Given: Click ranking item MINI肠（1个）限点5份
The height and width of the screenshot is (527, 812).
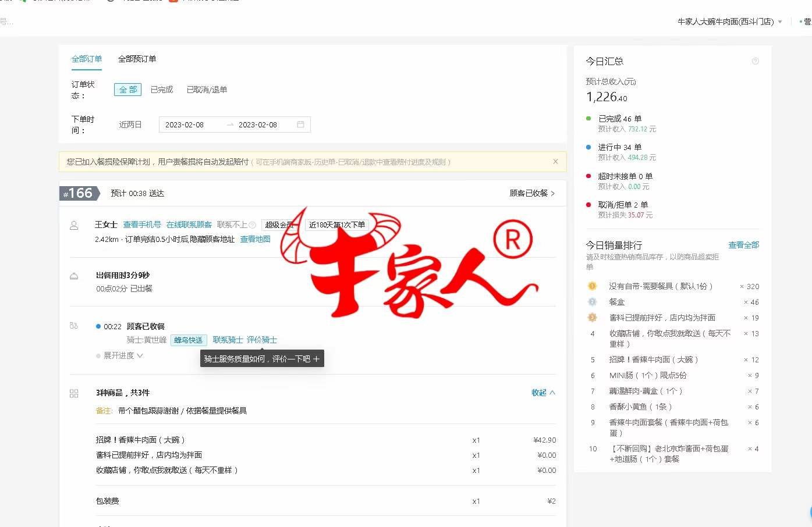Looking at the screenshot, I should (648, 375).
